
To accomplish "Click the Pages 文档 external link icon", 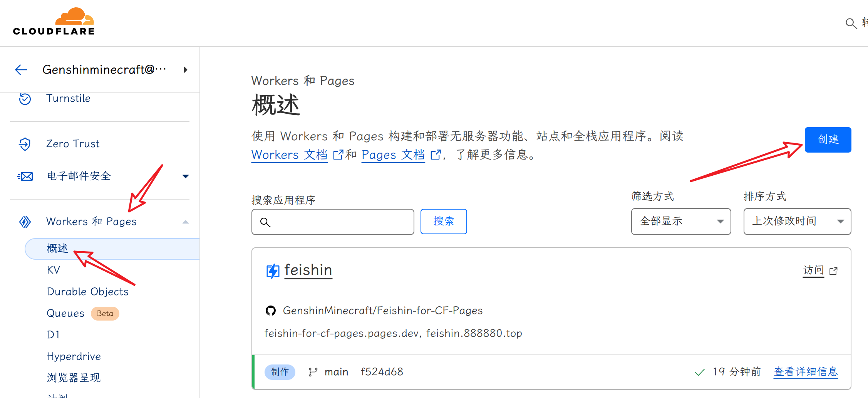I will point(436,155).
